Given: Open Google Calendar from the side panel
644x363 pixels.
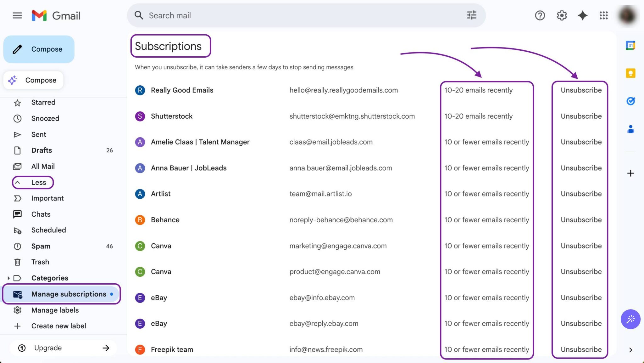Looking at the screenshot, I should pos(630,45).
